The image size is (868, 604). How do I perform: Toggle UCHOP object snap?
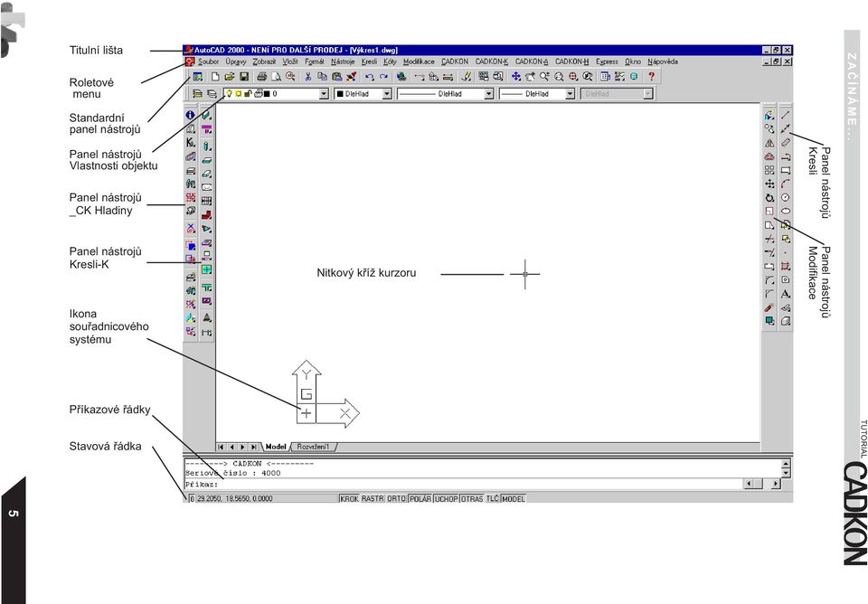[x=446, y=499]
